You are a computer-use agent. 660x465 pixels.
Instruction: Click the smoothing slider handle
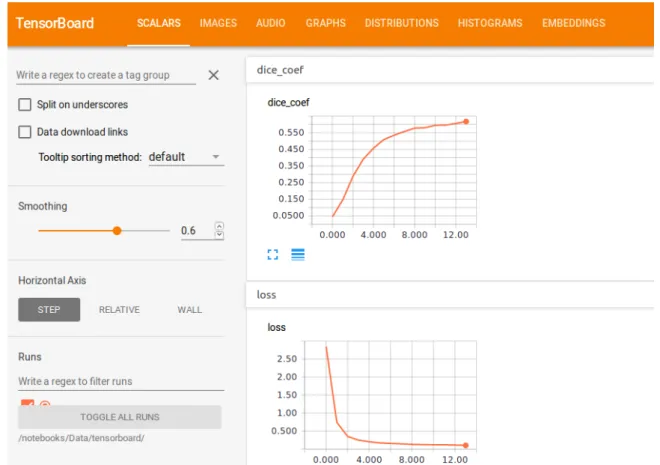tap(117, 231)
